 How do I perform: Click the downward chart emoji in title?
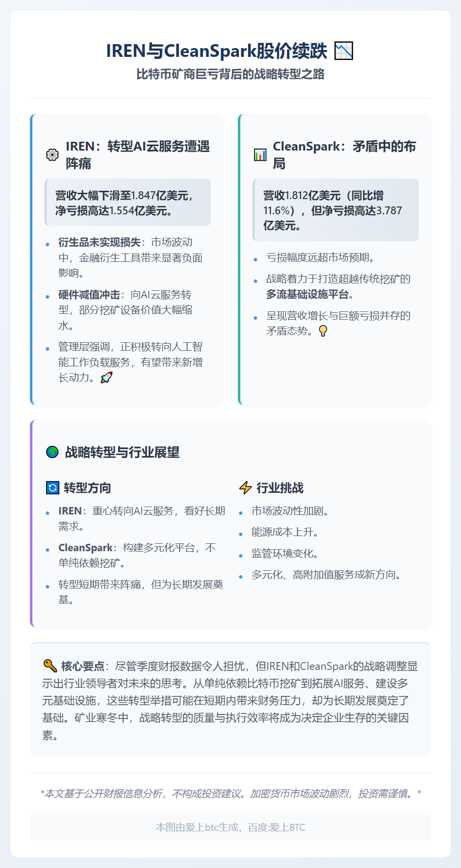343,51
